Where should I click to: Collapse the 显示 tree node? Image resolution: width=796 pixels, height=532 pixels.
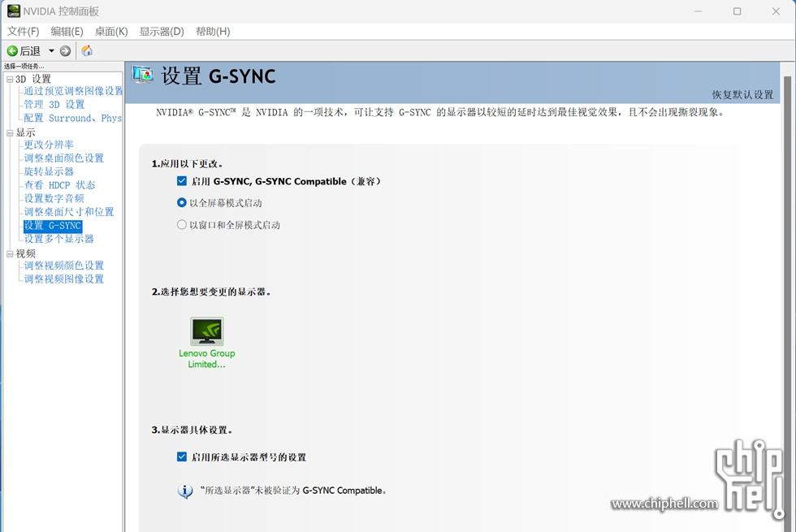pyautogui.click(x=10, y=133)
